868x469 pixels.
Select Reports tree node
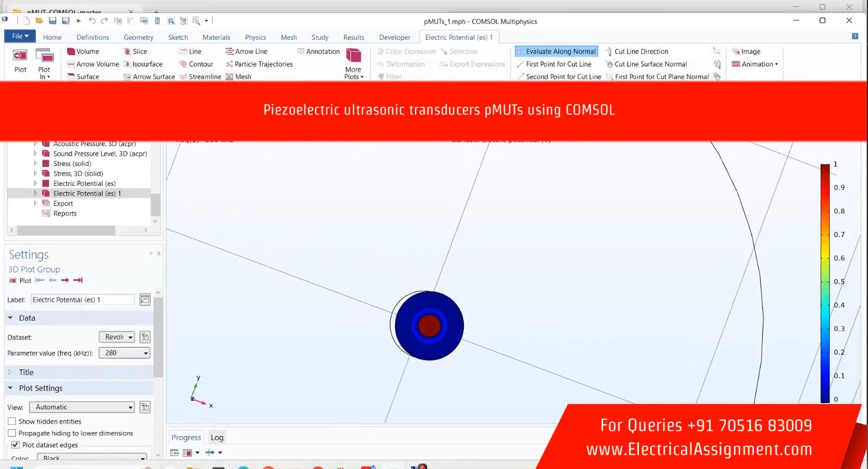coord(65,214)
